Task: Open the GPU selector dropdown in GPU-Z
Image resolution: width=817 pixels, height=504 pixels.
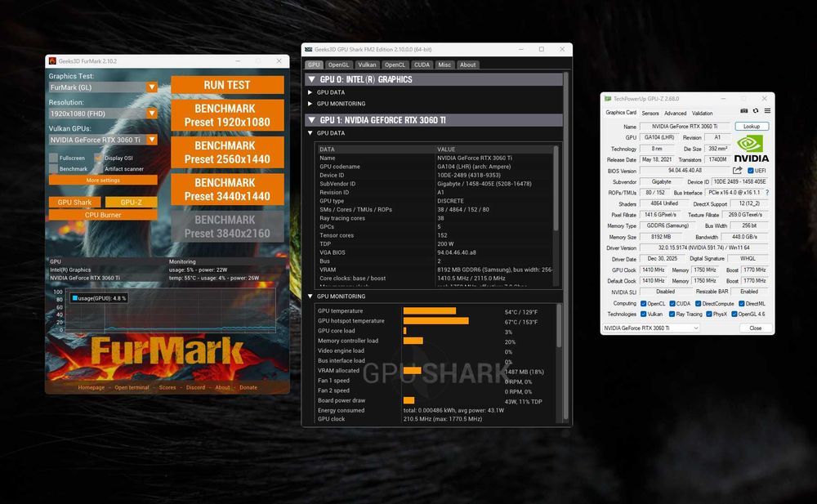Action: pos(651,328)
